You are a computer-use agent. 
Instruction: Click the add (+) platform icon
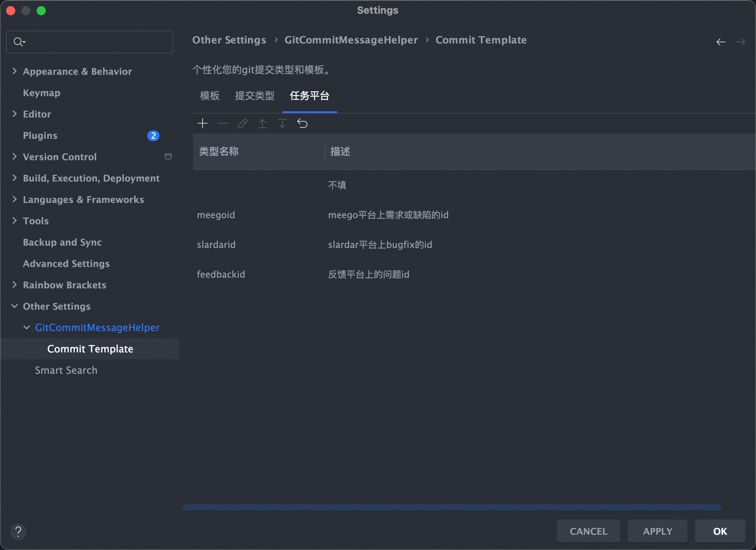click(203, 124)
